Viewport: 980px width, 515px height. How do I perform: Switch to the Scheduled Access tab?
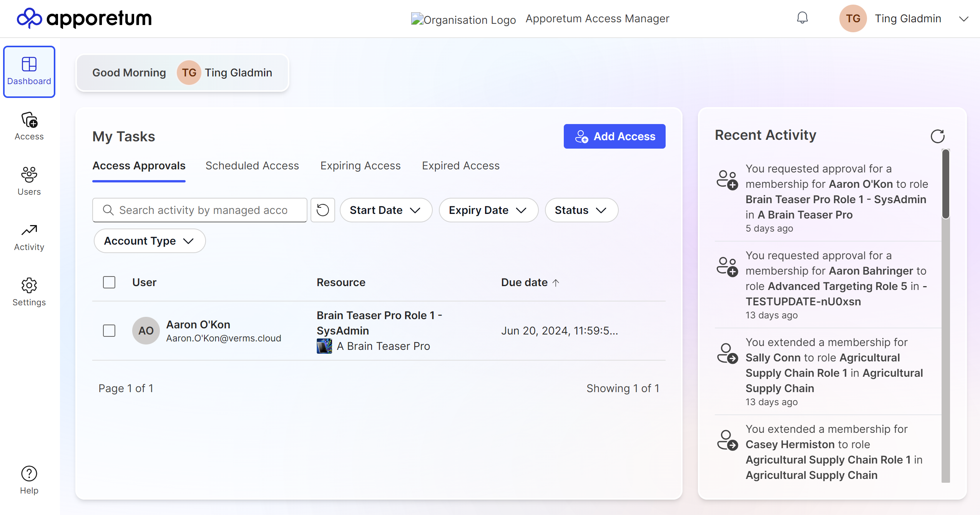251,166
